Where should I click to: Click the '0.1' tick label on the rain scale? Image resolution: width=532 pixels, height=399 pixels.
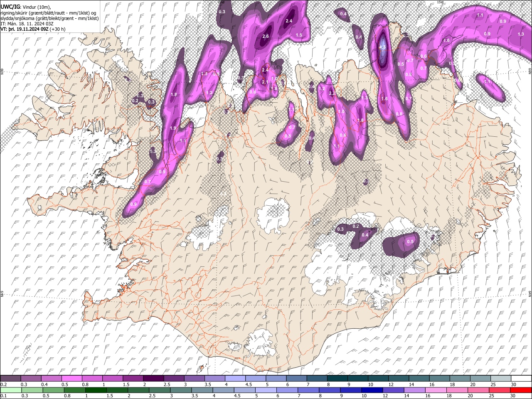[x=3, y=396]
